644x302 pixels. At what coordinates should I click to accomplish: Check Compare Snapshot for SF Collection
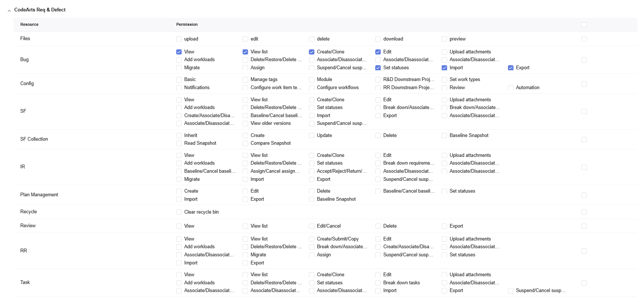[x=245, y=143]
